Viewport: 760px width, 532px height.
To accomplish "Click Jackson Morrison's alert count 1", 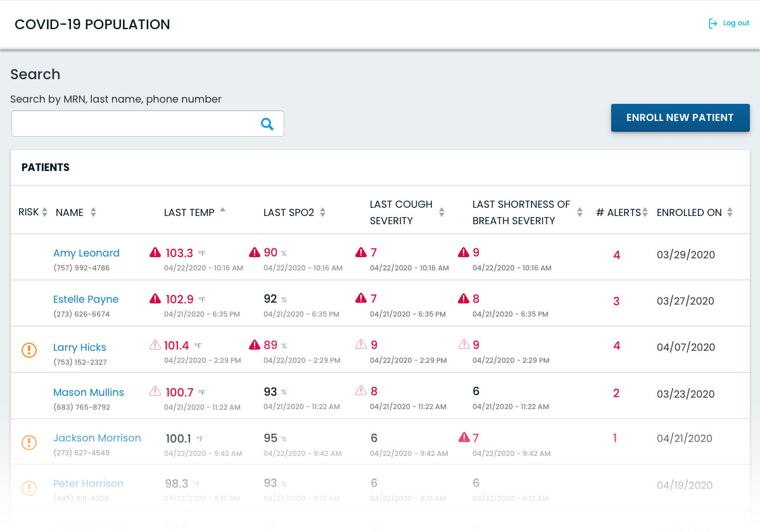I will 615,438.
